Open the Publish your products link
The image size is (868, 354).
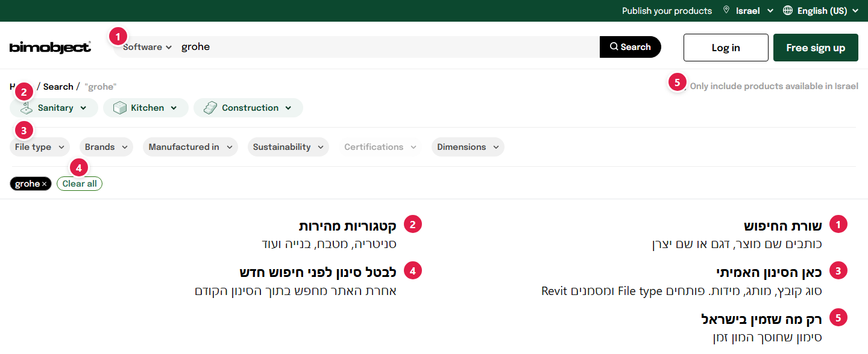667,11
